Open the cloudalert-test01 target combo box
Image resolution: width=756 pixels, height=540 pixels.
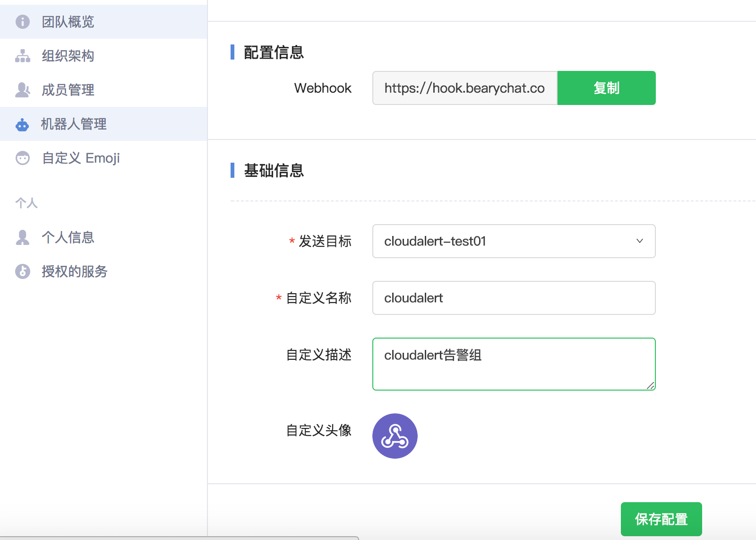point(501,241)
